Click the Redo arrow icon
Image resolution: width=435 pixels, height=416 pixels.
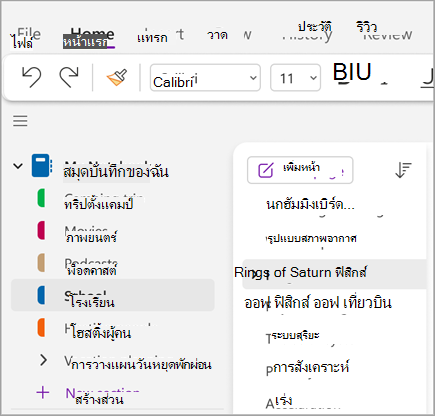tap(69, 77)
